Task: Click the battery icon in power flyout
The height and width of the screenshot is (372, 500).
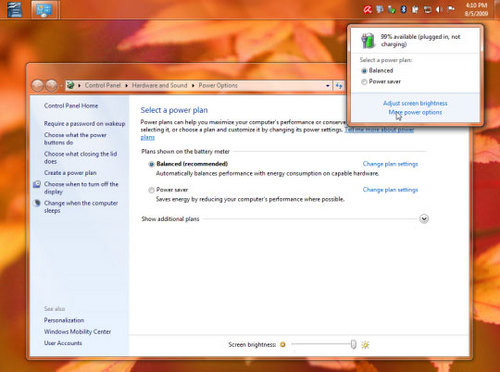Action: pos(368,40)
